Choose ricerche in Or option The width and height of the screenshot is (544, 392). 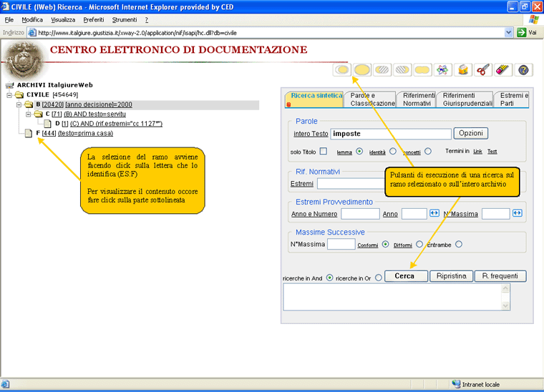379,278
